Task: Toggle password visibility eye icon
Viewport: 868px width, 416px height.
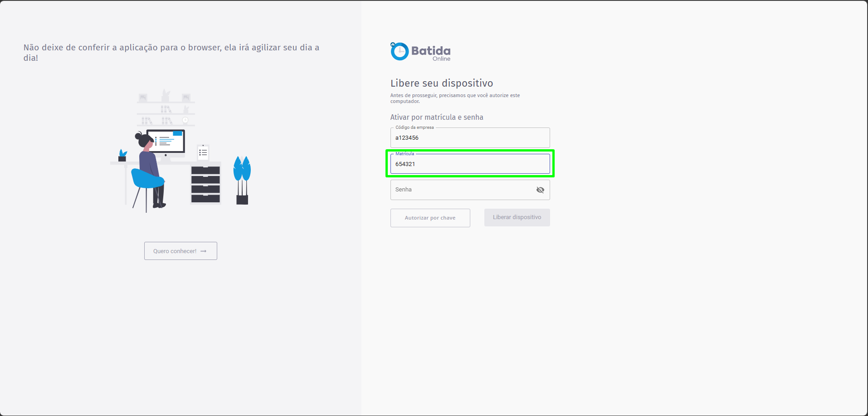Action: 540,190
